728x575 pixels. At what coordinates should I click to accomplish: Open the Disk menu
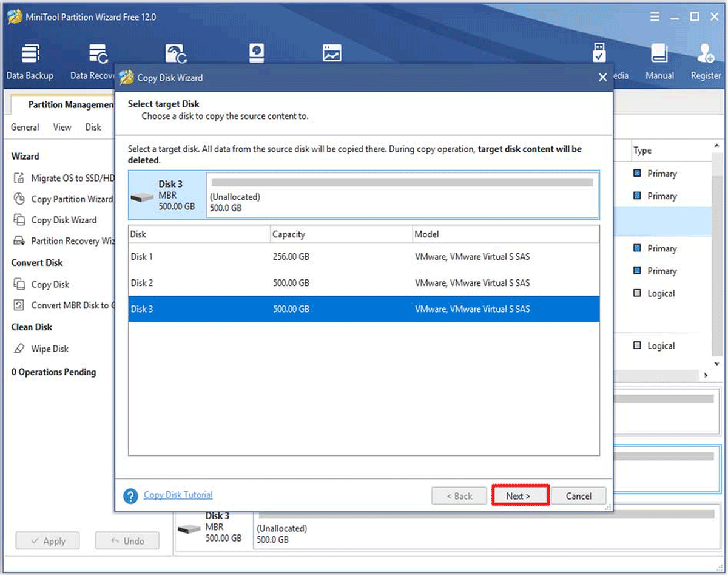point(93,127)
